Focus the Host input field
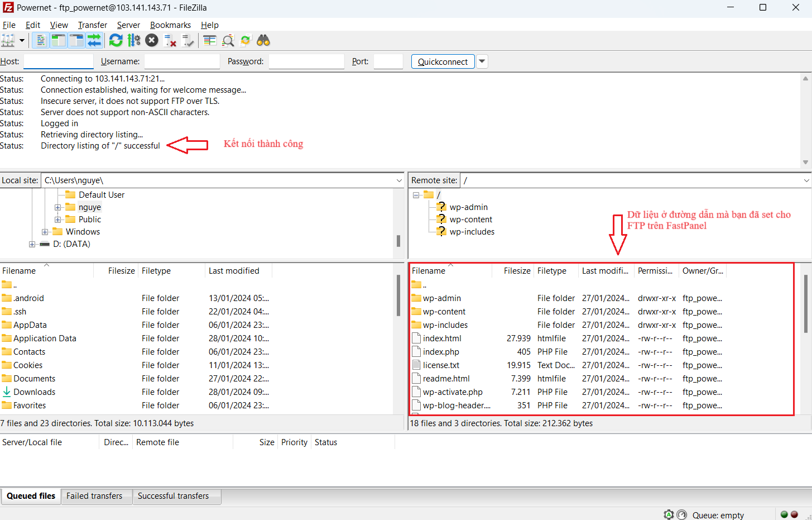Image resolution: width=812 pixels, height=520 pixels. click(59, 61)
